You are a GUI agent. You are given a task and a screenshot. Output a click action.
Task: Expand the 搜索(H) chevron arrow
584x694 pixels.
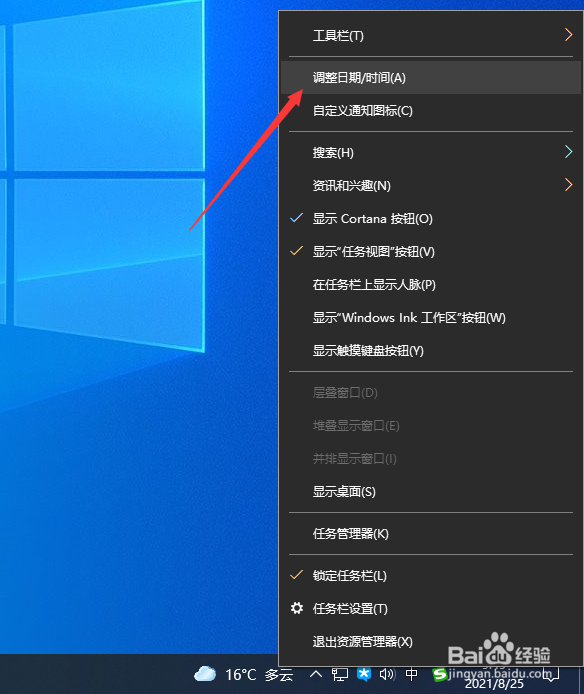coord(569,152)
